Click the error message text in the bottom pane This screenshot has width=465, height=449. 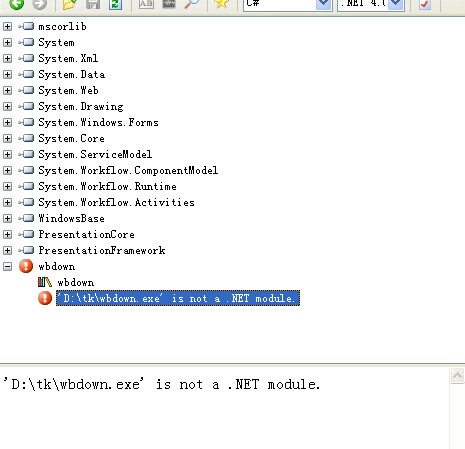(161, 385)
